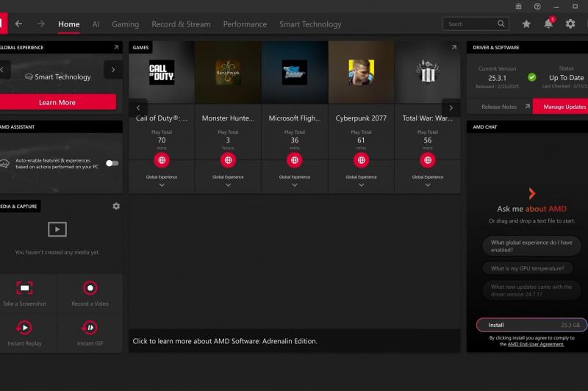The width and height of the screenshot is (588, 391).
Task: Click the favorites star icon
Action: pos(526,24)
